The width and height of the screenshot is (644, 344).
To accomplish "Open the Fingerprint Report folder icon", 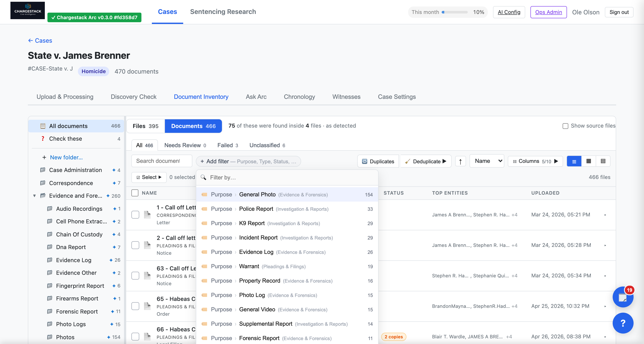I will coord(50,285).
